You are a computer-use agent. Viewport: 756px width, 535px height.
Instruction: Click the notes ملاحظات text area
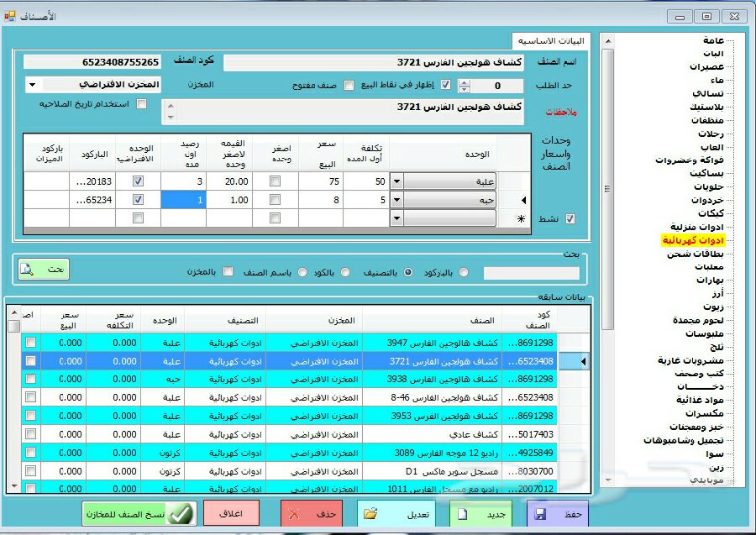[x=349, y=112]
